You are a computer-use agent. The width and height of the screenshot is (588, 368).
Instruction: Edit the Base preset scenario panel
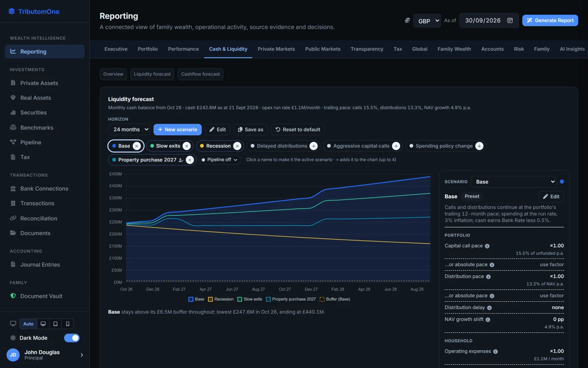(x=551, y=197)
